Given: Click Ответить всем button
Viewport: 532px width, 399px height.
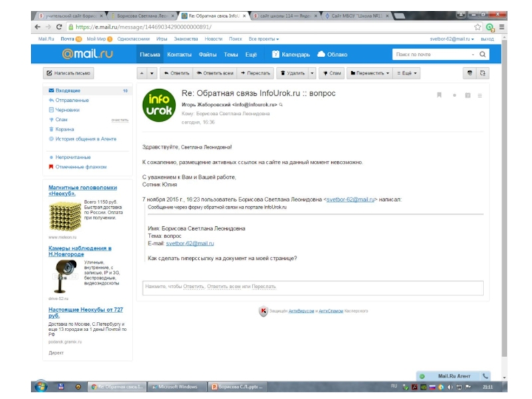Looking at the screenshot, I should 215,73.
